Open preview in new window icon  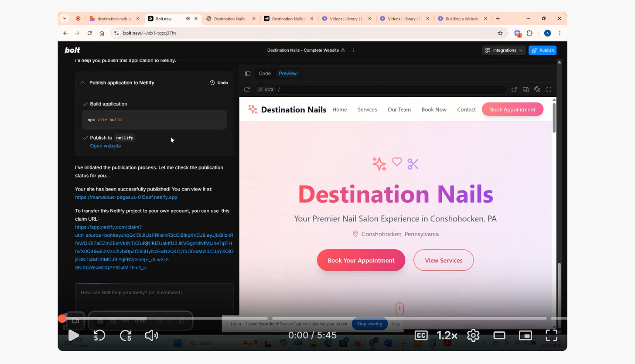(x=514, y=89)
